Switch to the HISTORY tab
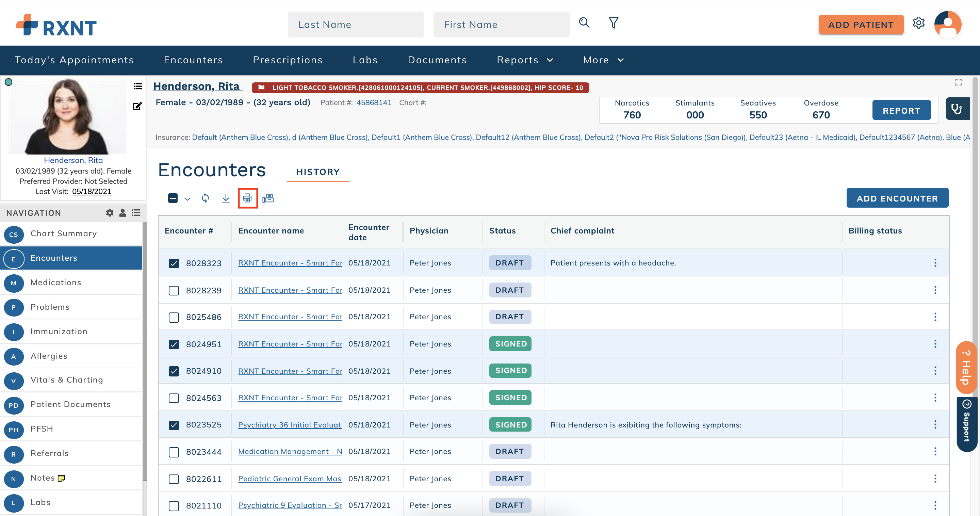 click(x=318, y=172)
